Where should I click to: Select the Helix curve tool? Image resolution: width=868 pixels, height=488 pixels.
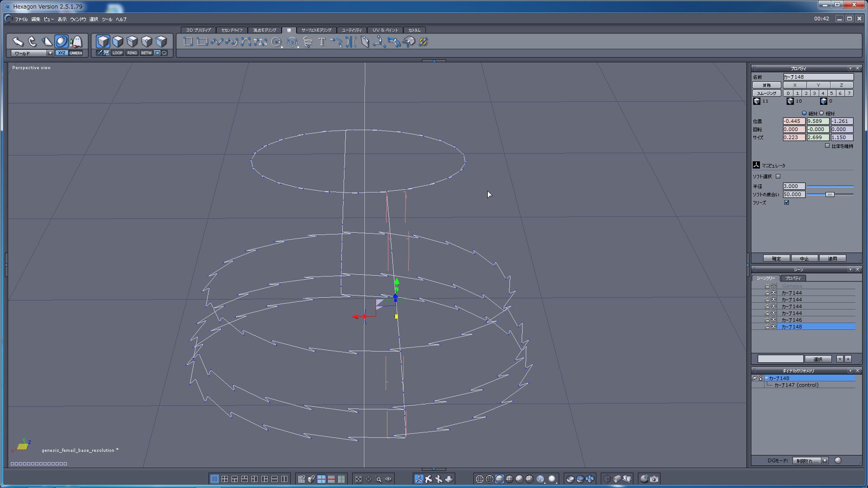coord(307,42)
